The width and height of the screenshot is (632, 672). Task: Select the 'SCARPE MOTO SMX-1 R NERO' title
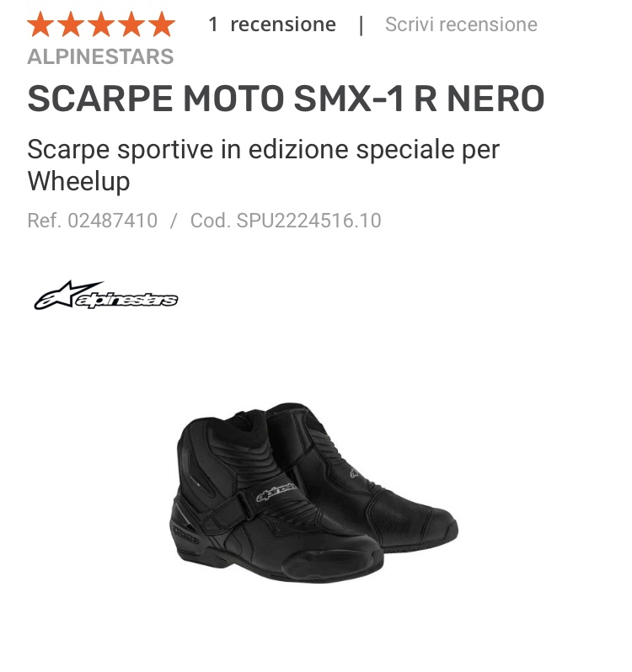pos(286,99)
